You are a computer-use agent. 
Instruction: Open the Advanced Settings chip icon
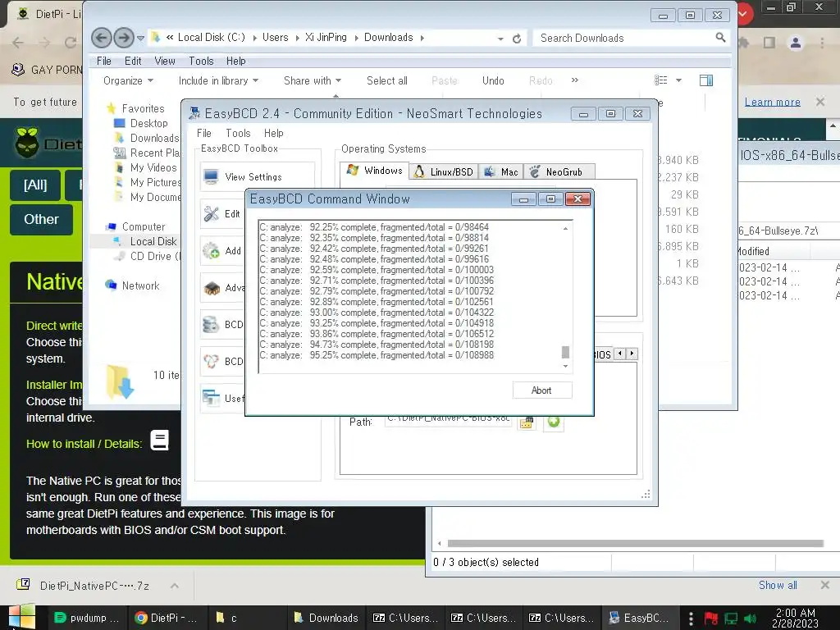coord(211,288)
